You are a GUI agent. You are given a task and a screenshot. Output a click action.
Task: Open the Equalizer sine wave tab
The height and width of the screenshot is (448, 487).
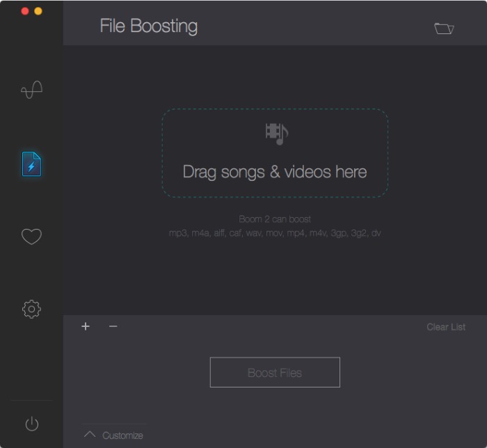pyautogui.click(x=32, y=90)
